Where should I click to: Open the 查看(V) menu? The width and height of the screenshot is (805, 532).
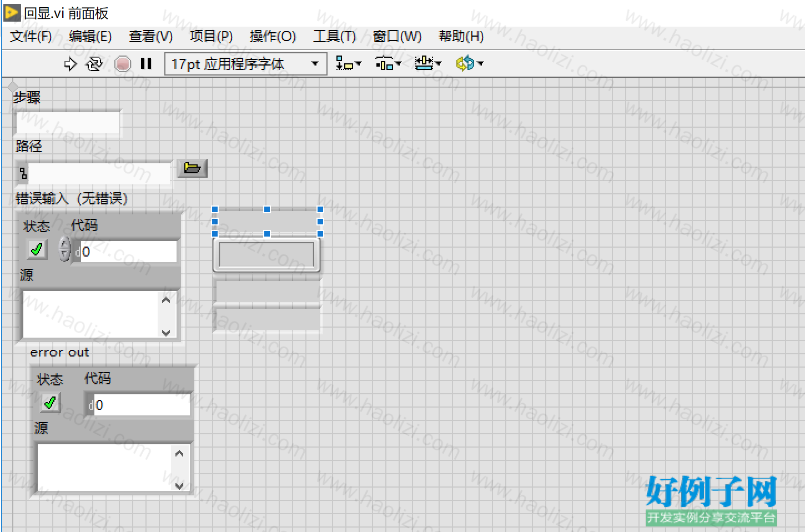(x=150, y=36)
